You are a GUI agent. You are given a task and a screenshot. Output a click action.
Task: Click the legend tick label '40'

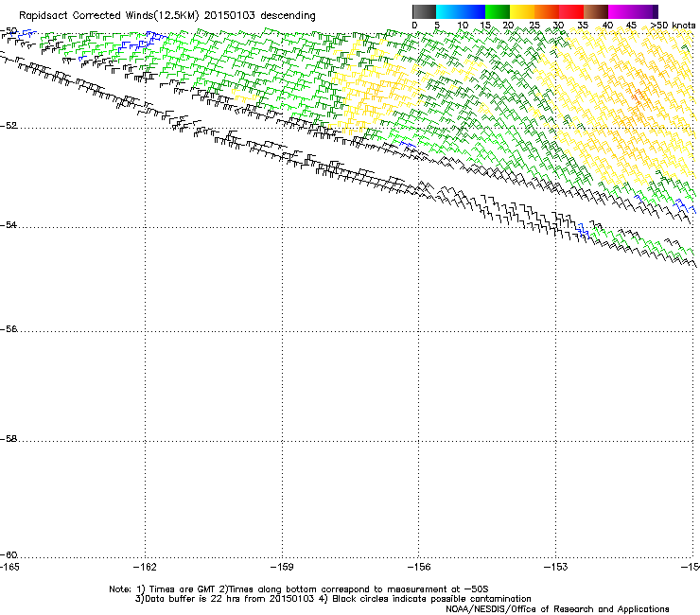point(607,26)
